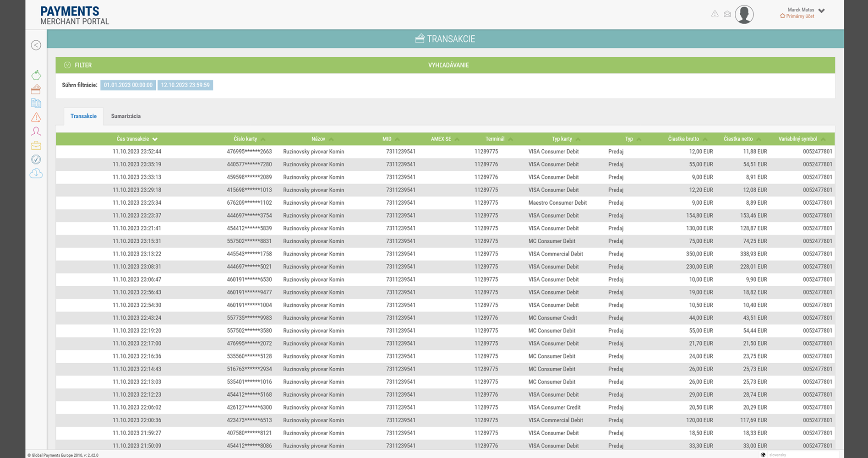The image size is (868, 458).
Task: Click card number 415698******1013
Action: click(249, 190)
